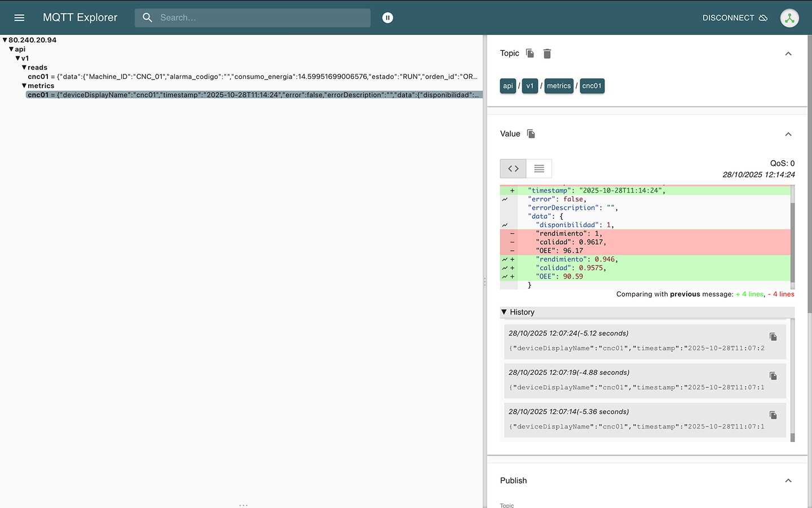Select cnc01 under the reads topic
This screenshot has width=812, height=508.
point(38,77)
